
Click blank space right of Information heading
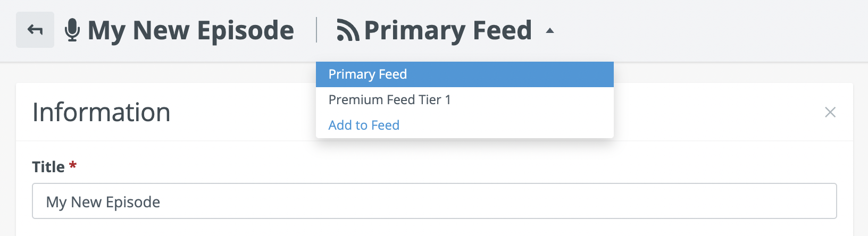[x=718, y=112]
